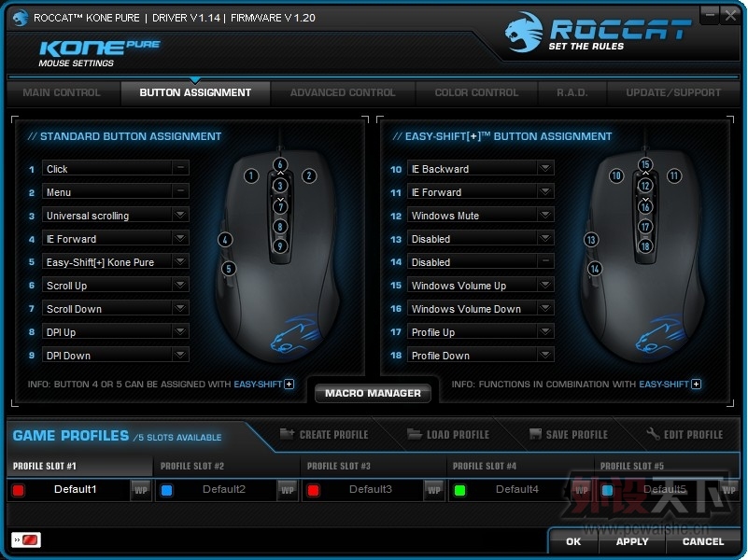Click marker 18 on Easy-Shift mouse diagram
The width and height of the screenshot is (748, 560).
[x=645, y=246]
